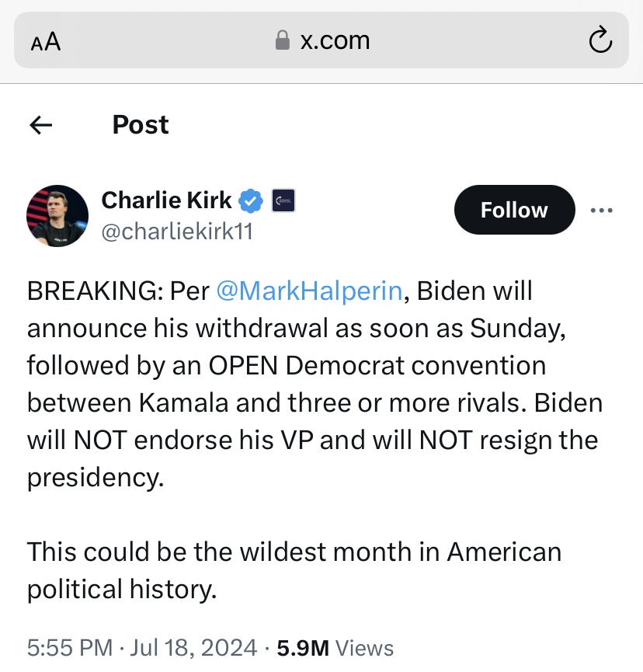
Task: Reload the page with refresh icon
Action: pyautogui.click(x=600, y=40)
